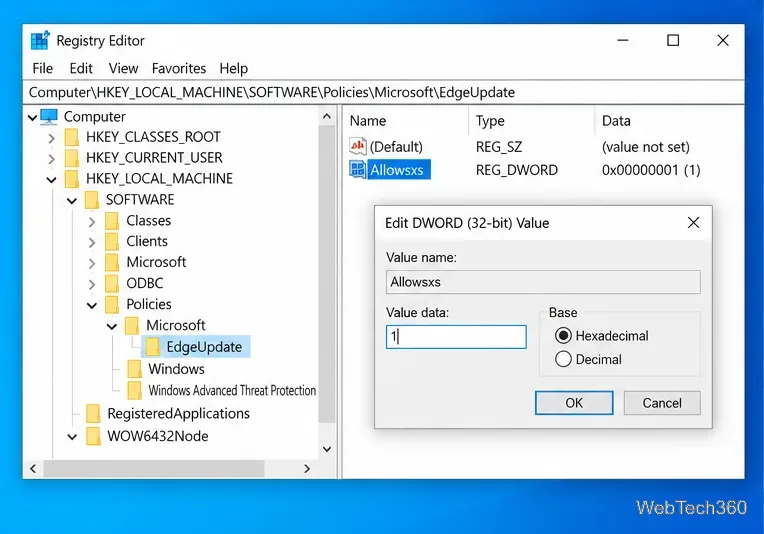The image size is (764, 534).
Task: Click the Clients folder icon
Action: point(112,242)
